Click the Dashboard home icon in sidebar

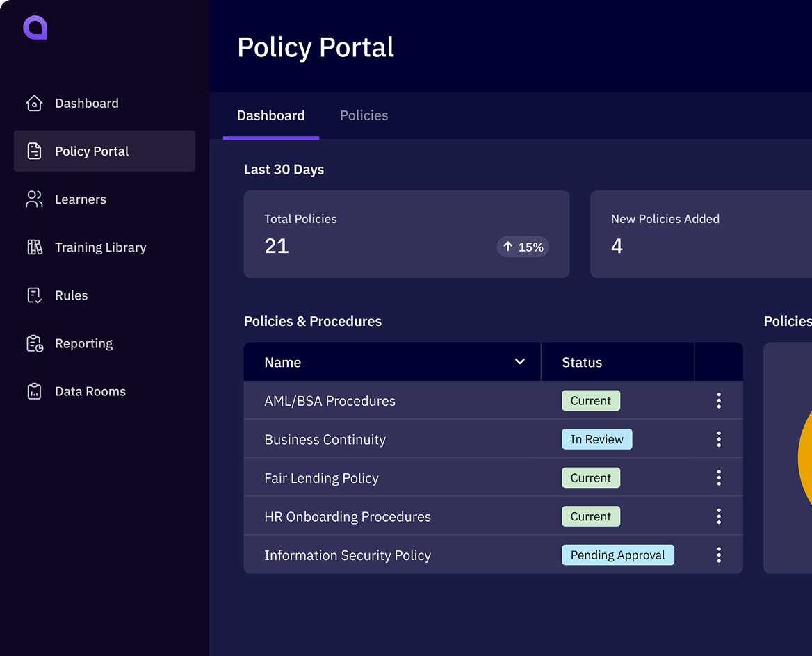point(34,103)
